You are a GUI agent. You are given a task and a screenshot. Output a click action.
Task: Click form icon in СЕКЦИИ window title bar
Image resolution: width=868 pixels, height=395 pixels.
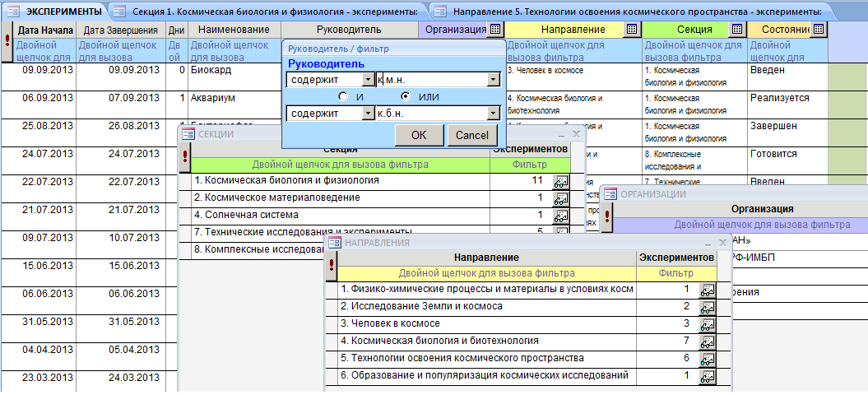(x=188, y=133)
